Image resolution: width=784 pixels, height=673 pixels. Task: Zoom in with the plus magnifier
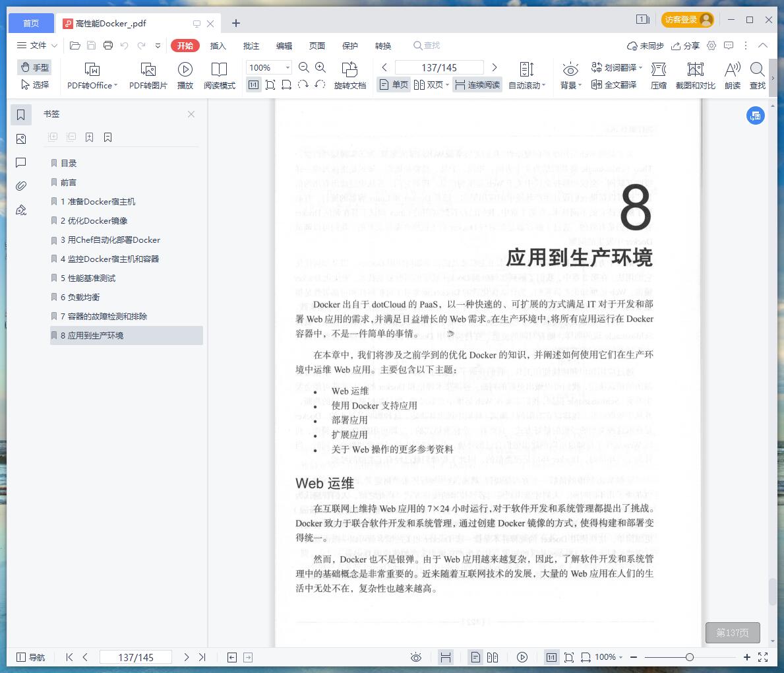click(x=320, y=67)
